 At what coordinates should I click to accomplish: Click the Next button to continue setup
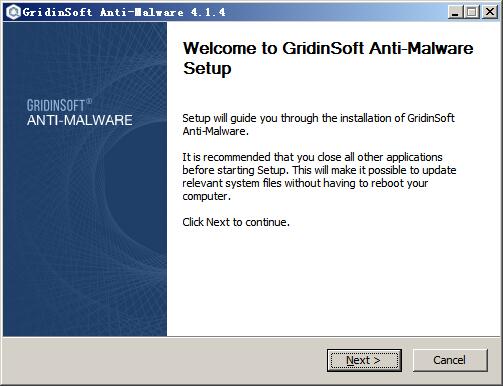[364, 360]
